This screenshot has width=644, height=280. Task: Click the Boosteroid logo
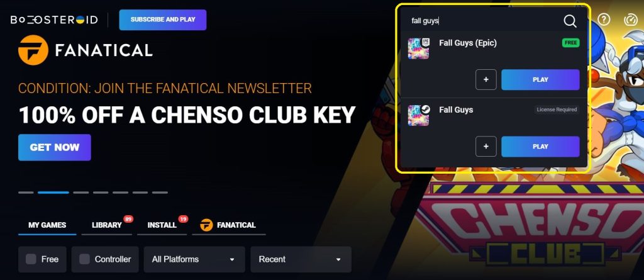[x=54, y=20]
